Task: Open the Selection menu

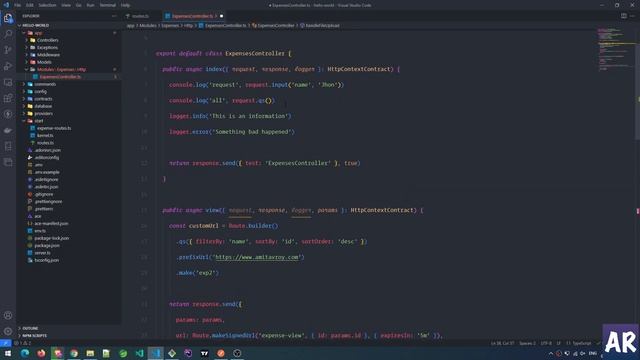Action: (47, 5)
